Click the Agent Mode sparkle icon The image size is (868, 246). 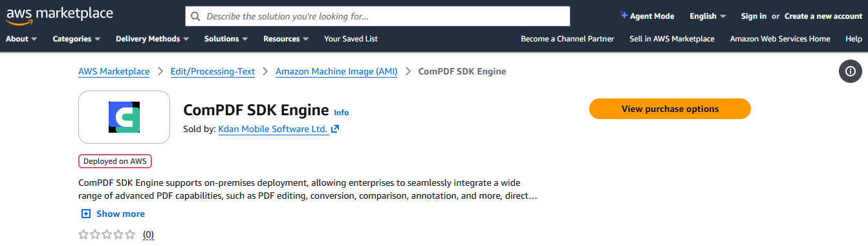pos(624,16)
